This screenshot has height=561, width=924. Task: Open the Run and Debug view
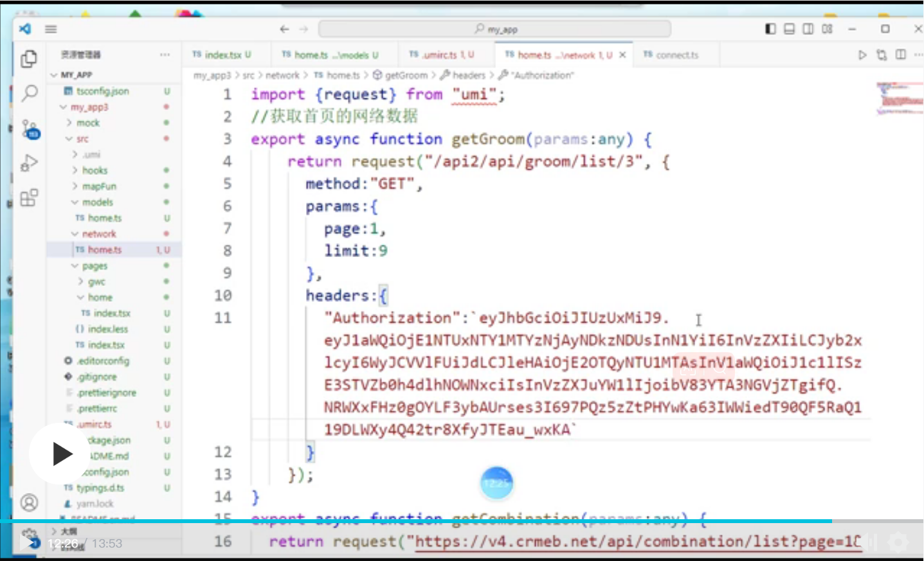[29, 163]
